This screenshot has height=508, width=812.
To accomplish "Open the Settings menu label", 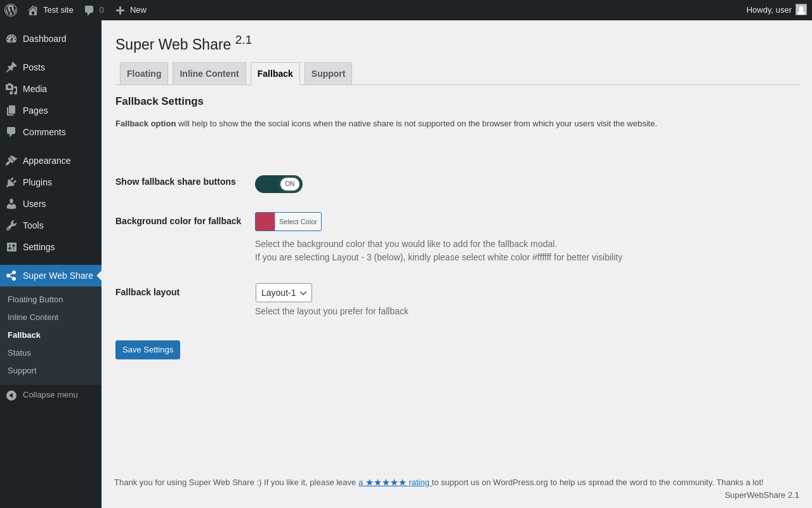I will point(39,247).
